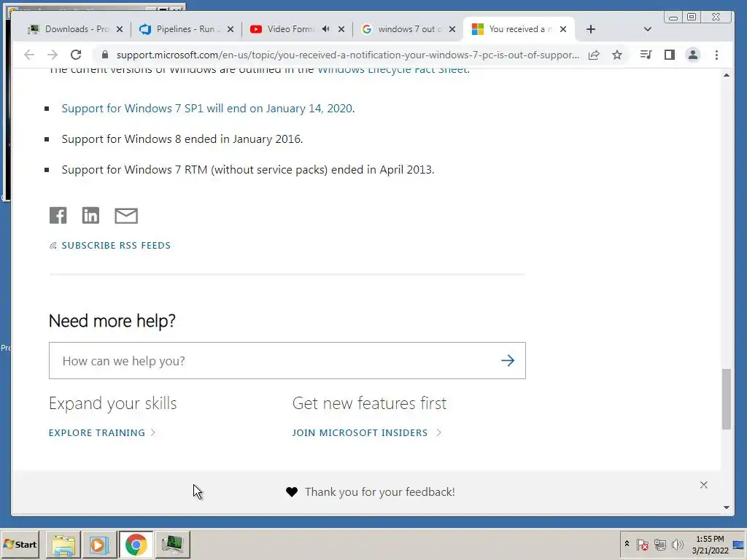Viewport: 747px width, 560px height.
Task: Open Join Microsoft Insiders link
Action: pyautogui.click(x=366, y=432)
